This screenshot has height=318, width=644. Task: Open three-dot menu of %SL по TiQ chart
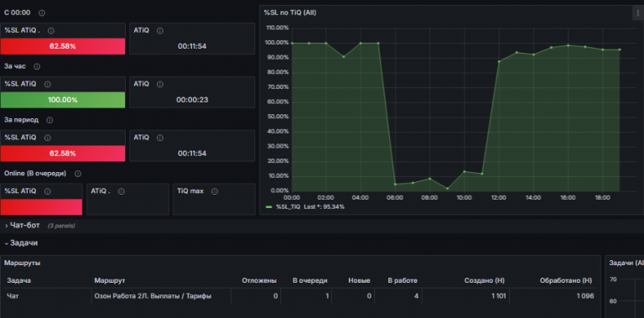(x=637, y=13)
